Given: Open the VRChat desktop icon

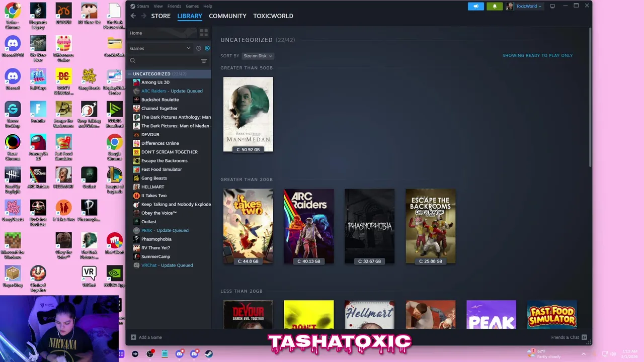Looking at the screenshot, I should 89,276.
